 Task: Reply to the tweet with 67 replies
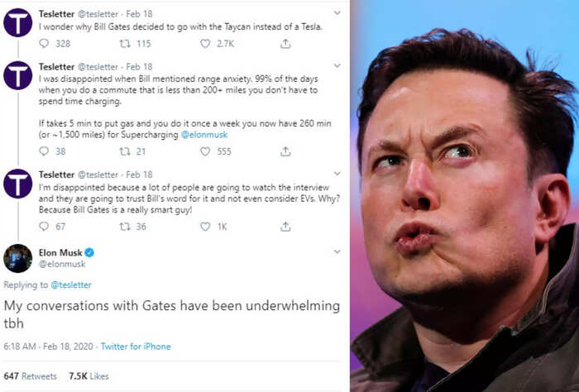tap(44, 227)
